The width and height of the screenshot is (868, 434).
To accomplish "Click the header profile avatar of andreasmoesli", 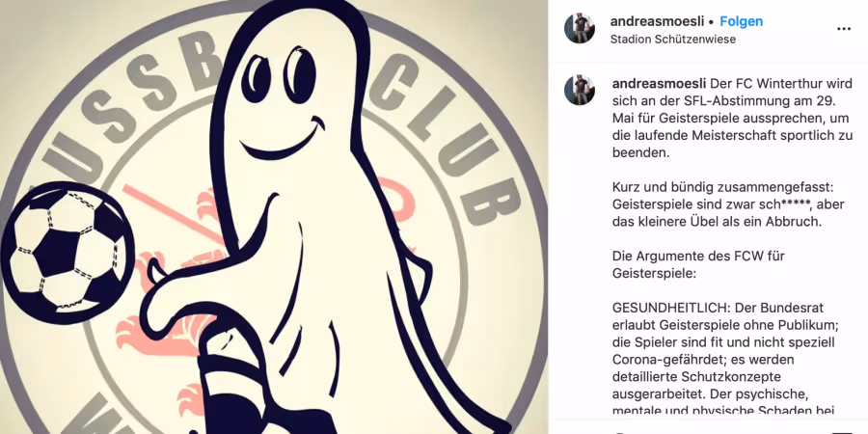I will click(x=580, y=29).
